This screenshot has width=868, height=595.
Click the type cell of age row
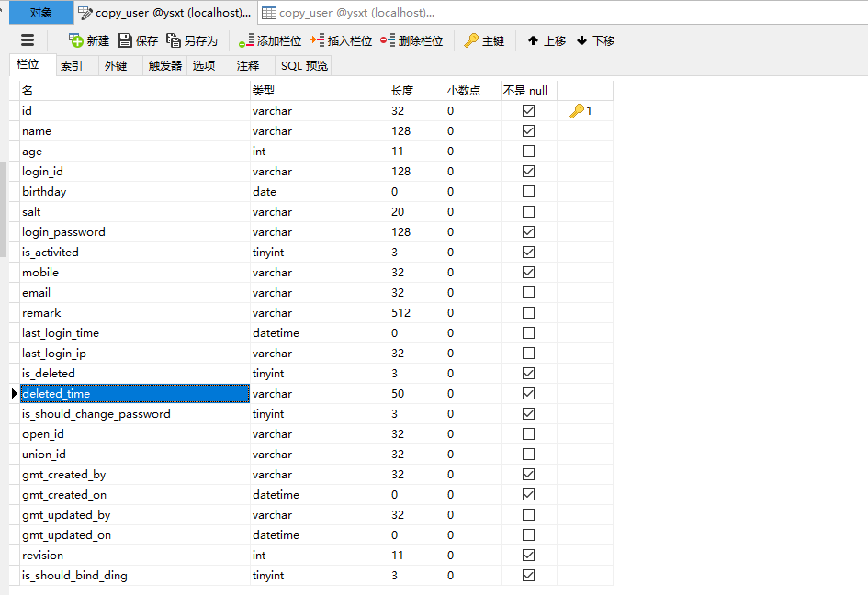click(320, 152)
